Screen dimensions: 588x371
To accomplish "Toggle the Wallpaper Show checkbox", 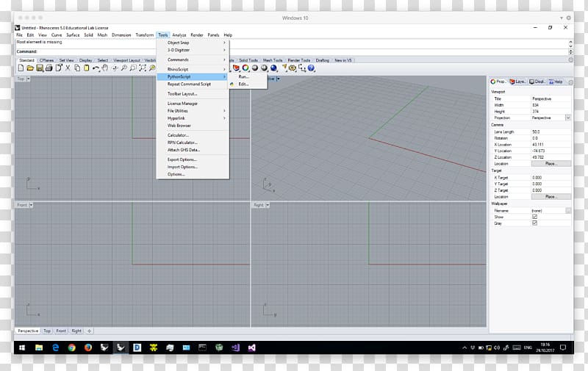I will pyautogui.click(x=534, y=217).
